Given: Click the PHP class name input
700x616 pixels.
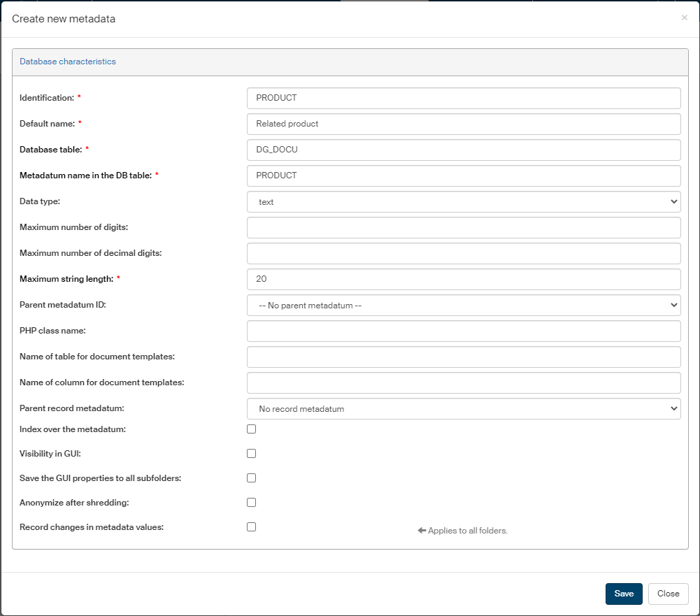Looking at the screenshot, I should [464, 331].
